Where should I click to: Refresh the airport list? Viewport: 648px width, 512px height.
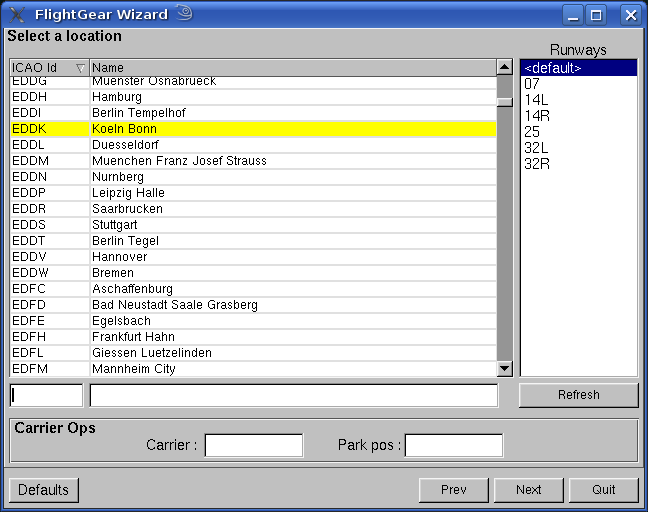579,395
